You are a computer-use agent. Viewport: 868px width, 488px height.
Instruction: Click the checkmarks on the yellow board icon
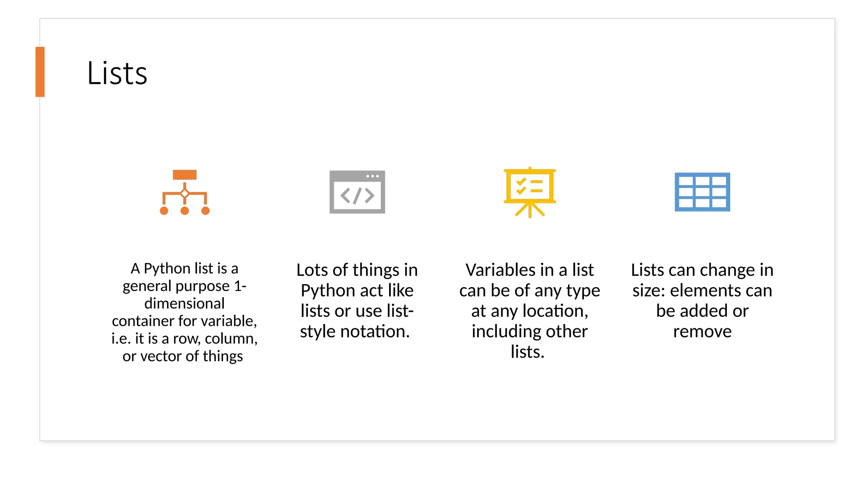tap(521, 186)
